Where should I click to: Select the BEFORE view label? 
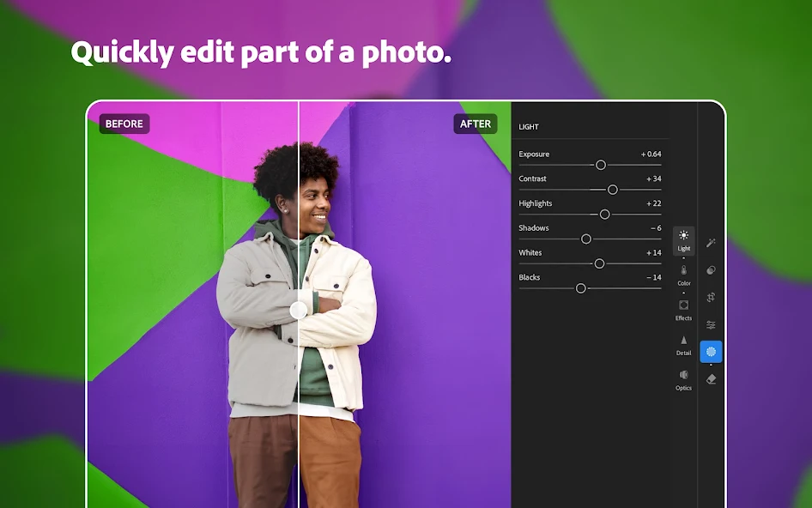click(x=124, y=124)
